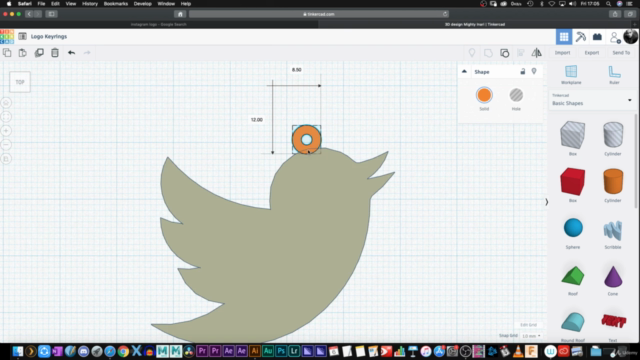
Task: Click the Edit Grid button
Action: pos(528,325)
